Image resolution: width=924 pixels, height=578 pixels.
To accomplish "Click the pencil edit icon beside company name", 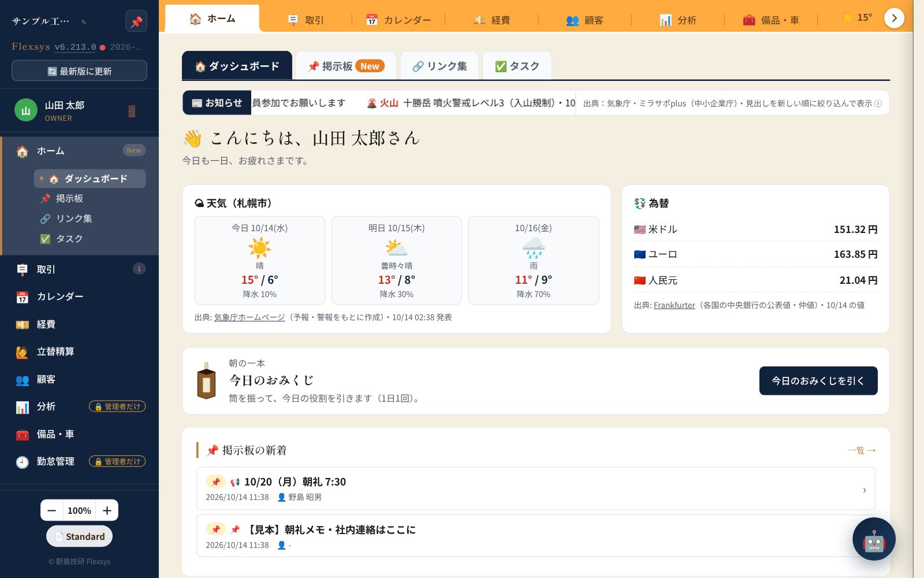I will [x=84, y=22].
